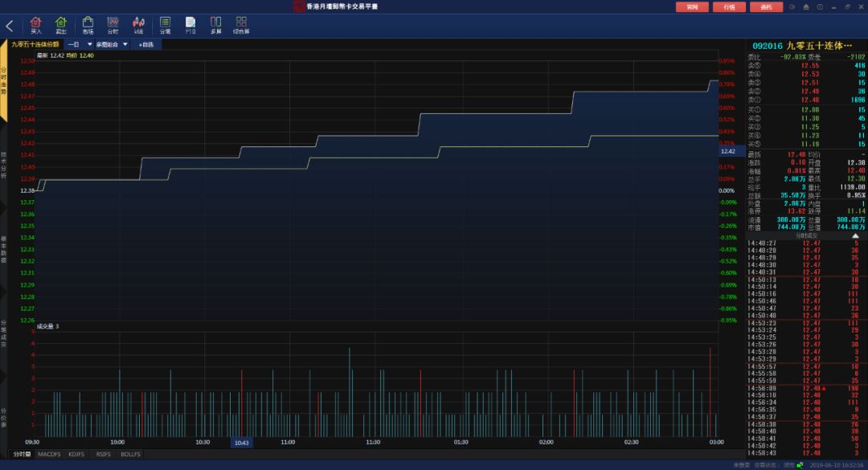Select the BOLLFS indicator tab
Viewport: 868px width, 470px height.
(x=131, y=454)
